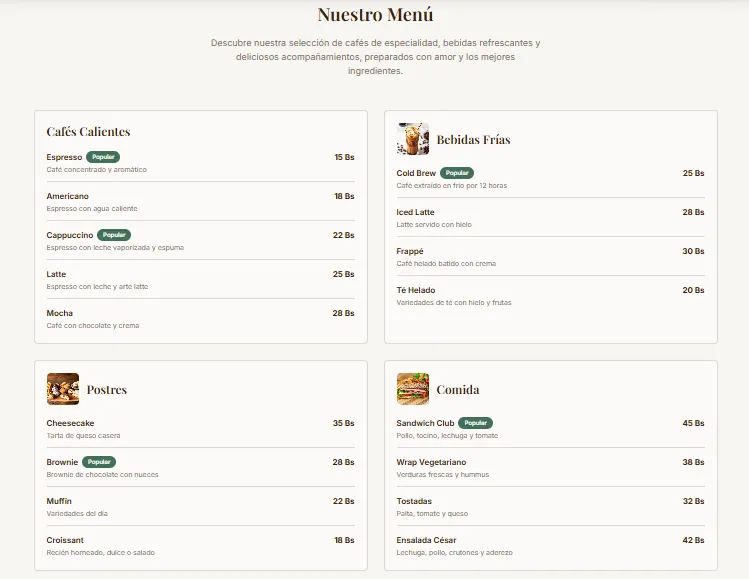The width and height of the screenshot is (749, 579).
Task: Click the Popular badge next to Cappuccino
Action: point(114,235)
